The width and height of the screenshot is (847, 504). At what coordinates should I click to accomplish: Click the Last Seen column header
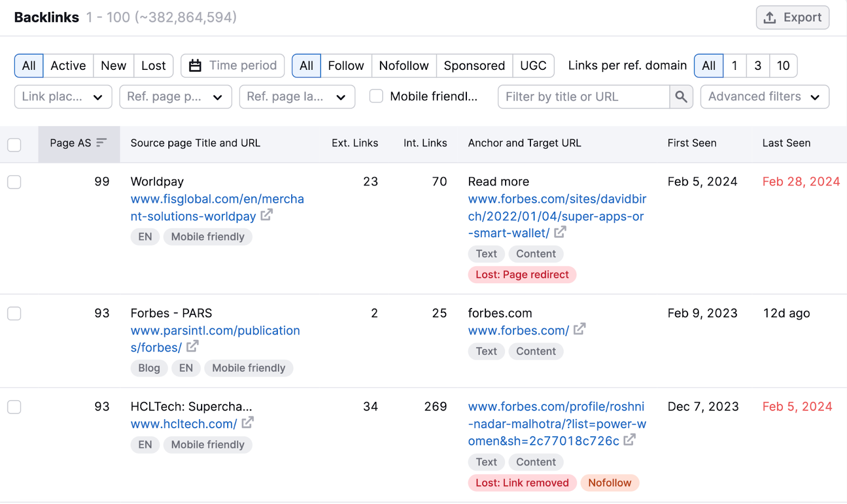(x=786, y=143)
